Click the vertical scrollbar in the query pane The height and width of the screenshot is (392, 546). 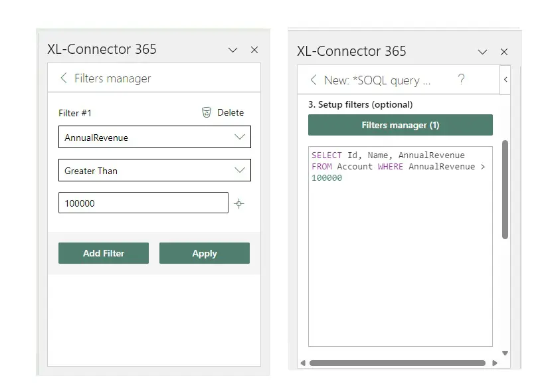point(505,189)
